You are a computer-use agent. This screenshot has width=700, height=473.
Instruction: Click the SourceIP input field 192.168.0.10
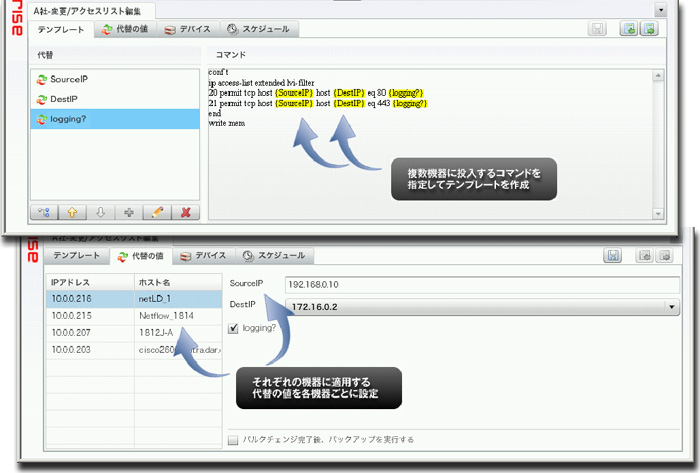pyautogui.click(x=482, y=284)
